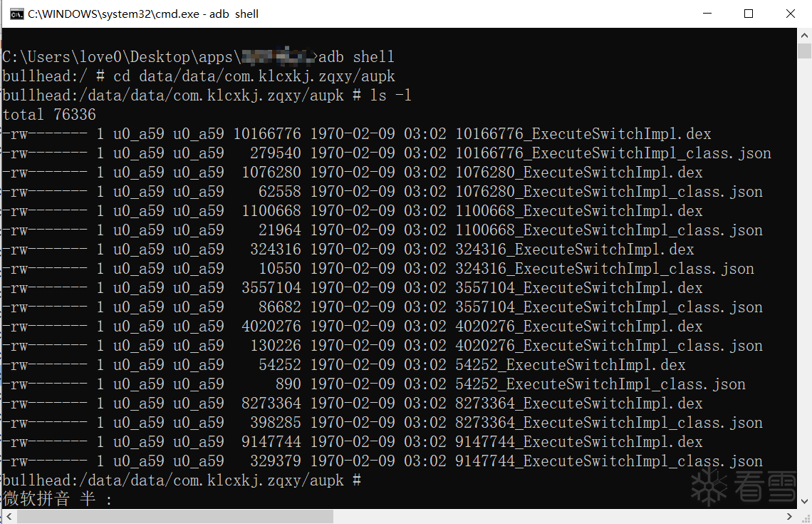The image size is (812, 524).
Task: Click the 54252_ExecuteSwitchImpl.dex entry
Action: (x=570, y=365)
